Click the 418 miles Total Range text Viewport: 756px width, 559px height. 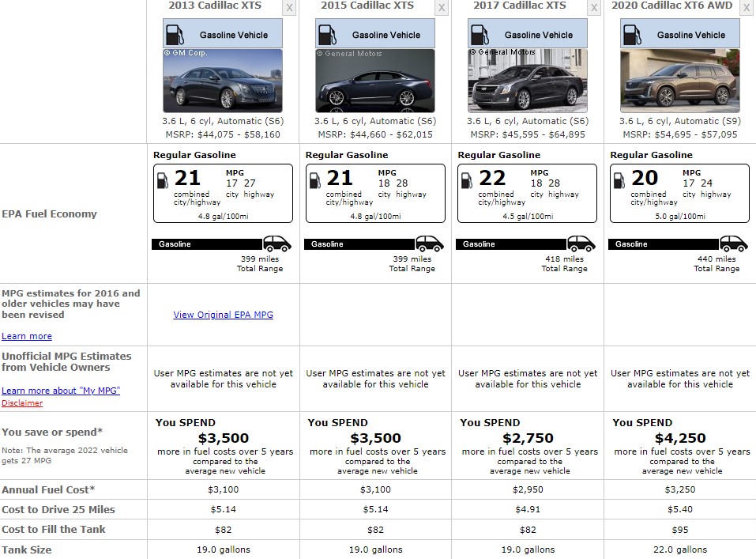pos(564,263)
